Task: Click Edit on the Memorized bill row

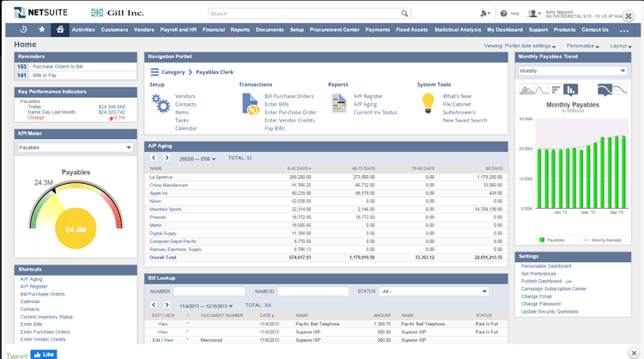Action: pyautogui.click(x=156, y=340)
